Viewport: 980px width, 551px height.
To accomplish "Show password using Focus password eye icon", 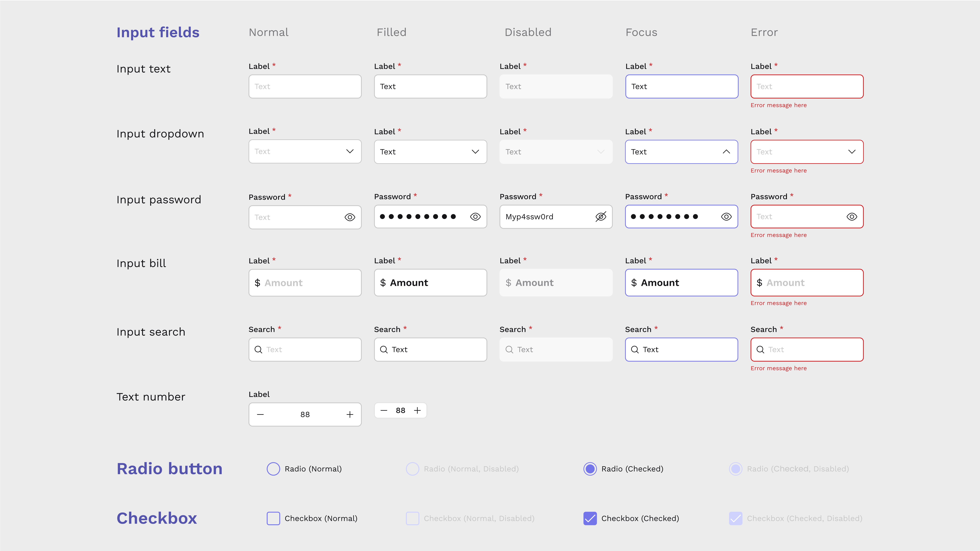I will (x=726, y=217).
